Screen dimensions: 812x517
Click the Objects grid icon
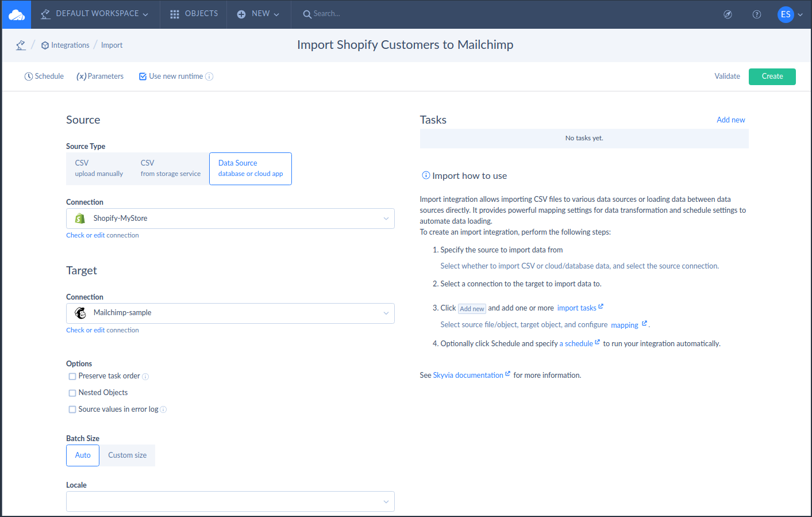click(x=175, y=14)
